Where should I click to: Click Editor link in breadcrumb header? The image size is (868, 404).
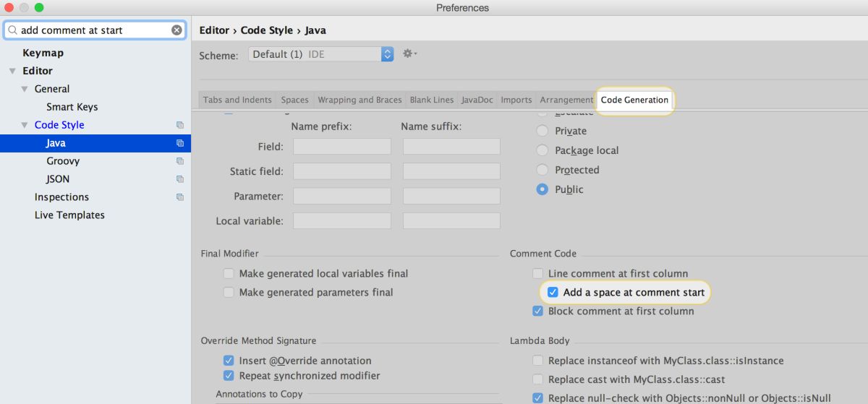(214, 30)
